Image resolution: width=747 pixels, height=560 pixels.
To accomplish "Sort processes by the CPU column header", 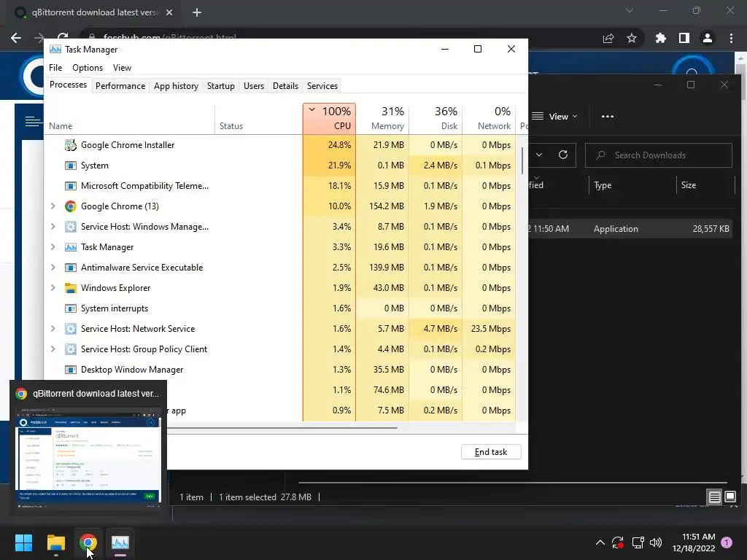I will [329, 119].
